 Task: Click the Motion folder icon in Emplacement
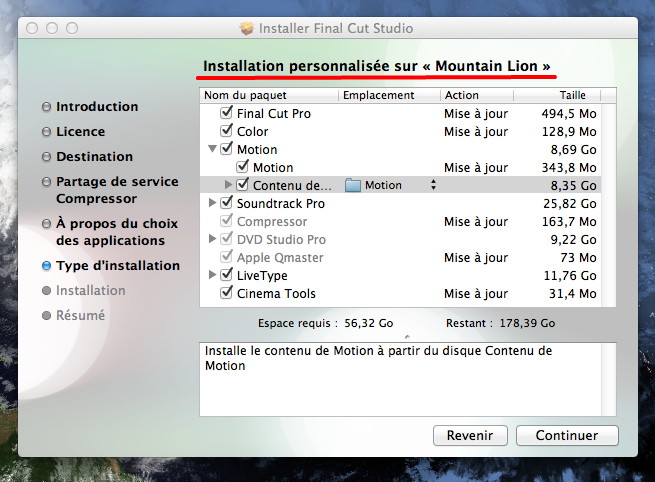[x=353, y=185]
